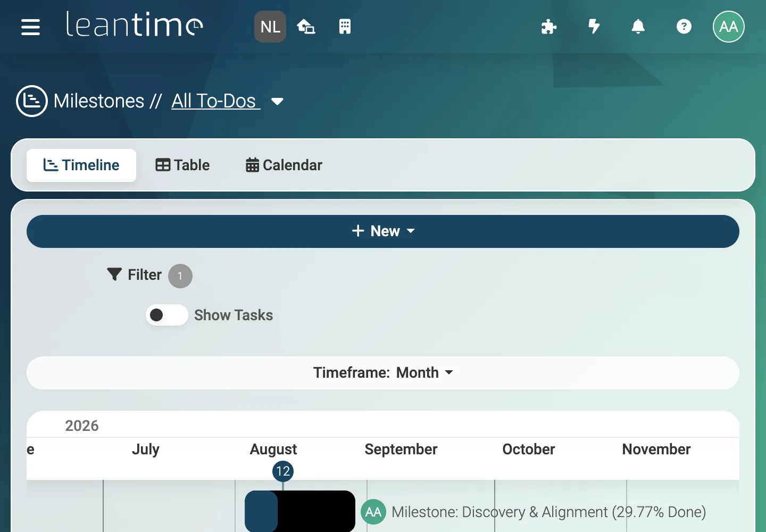Toggle the Show Tasks switch
Image resolution: width=766 pixels, height=532 pixels.
point(166,315)
